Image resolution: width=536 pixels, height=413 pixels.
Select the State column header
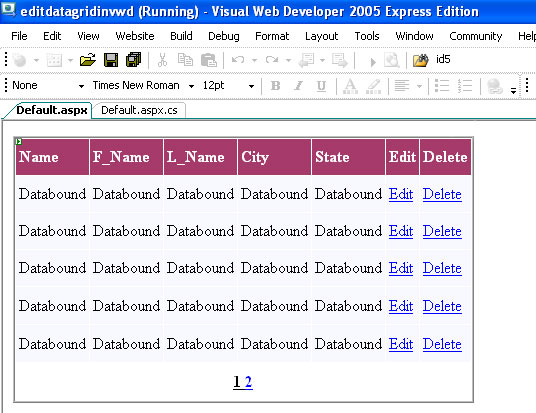(348, 157)
